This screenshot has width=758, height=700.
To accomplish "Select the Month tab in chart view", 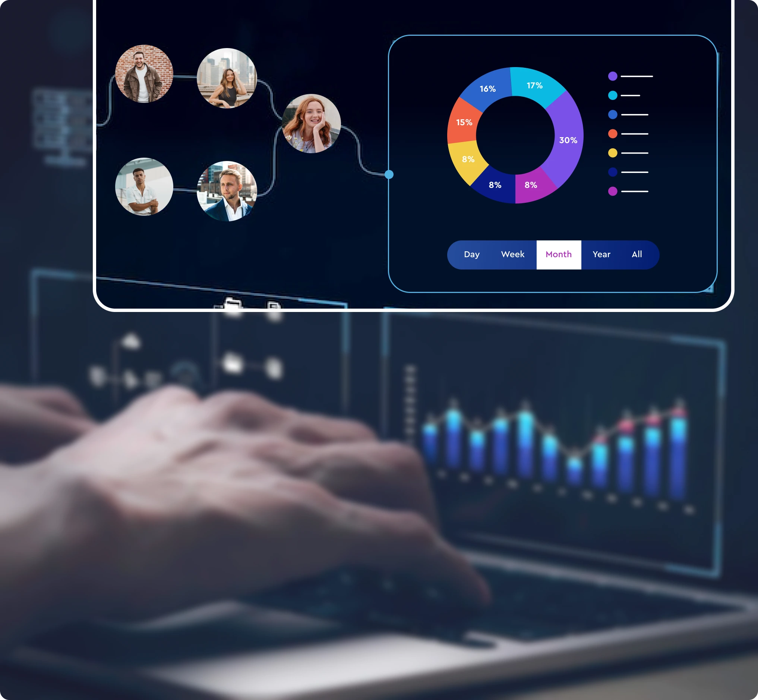I will [x=558, y=254].
